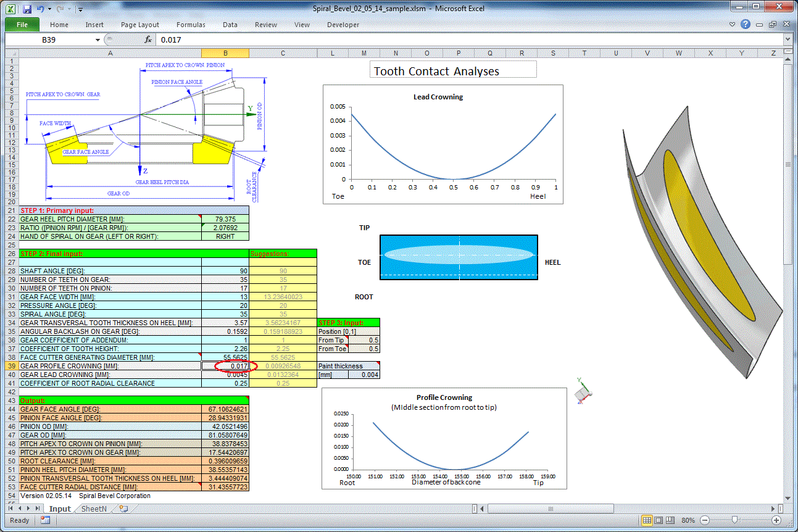The height and width of the screenshot is (532, 798).
Task: Click the macro recording icon in status bar
Action: [x=45, y=520]
